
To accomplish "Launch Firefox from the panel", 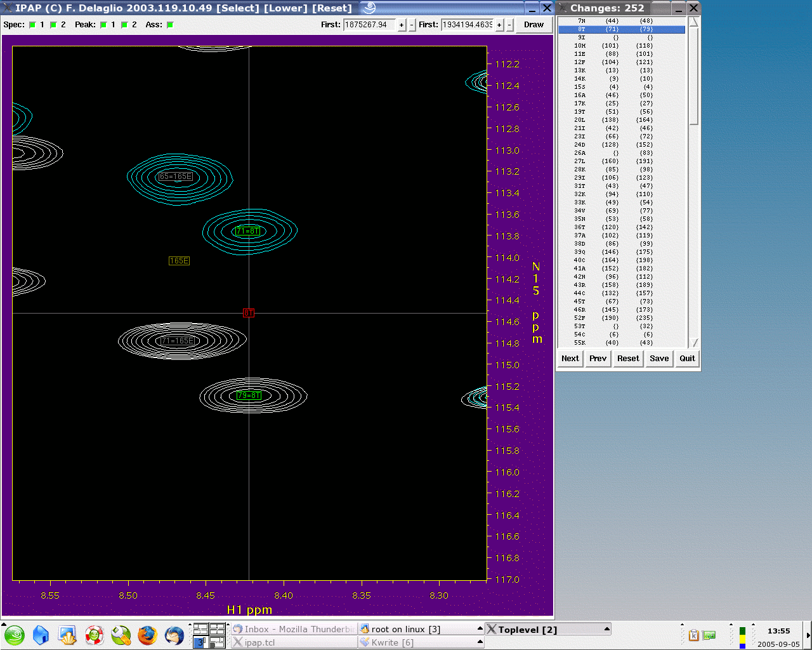I will 147,635.
